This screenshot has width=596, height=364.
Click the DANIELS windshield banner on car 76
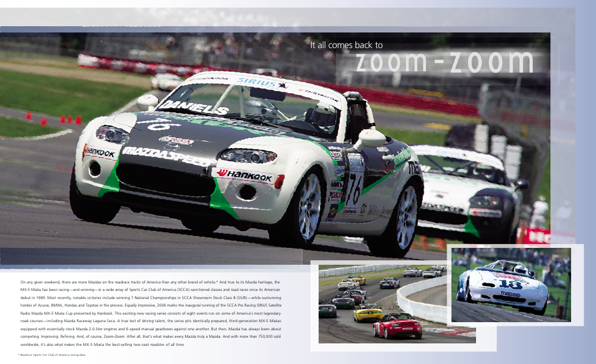[x=194, y=107]
